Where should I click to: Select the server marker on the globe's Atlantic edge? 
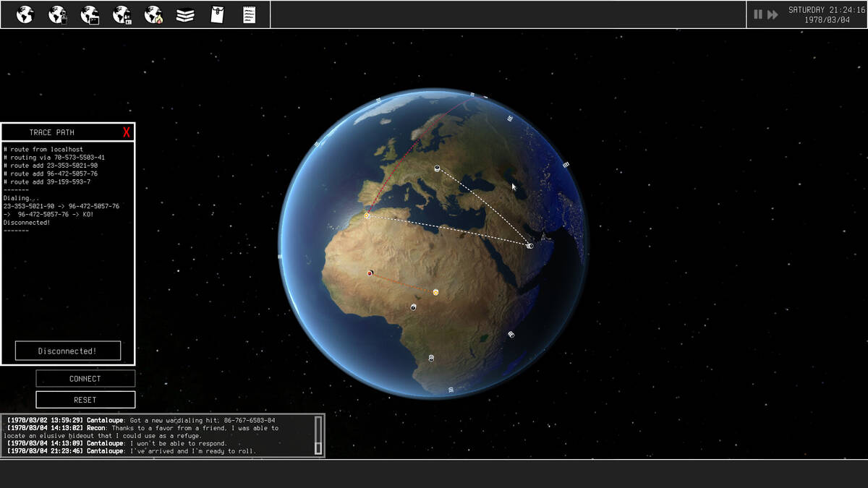(280, 256)
